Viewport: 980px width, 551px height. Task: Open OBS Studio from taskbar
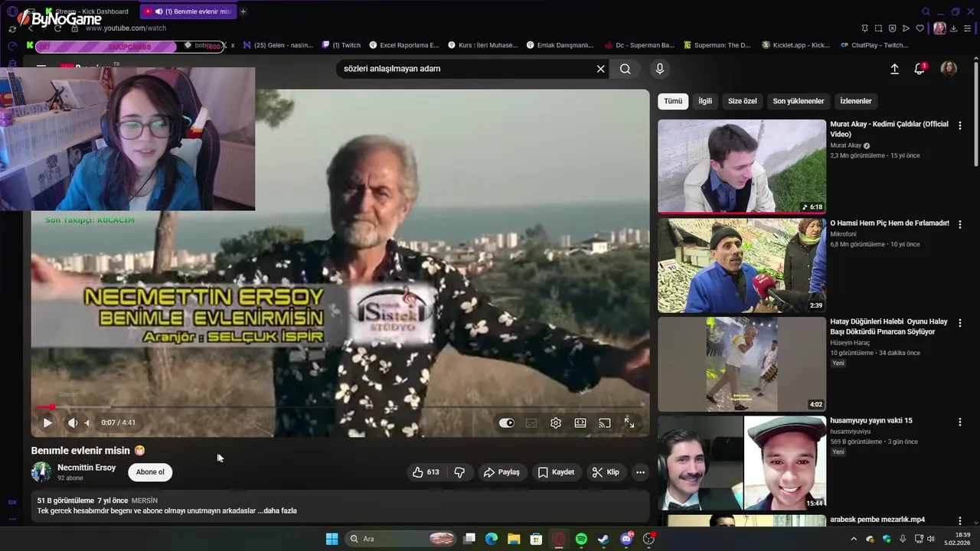649,539
